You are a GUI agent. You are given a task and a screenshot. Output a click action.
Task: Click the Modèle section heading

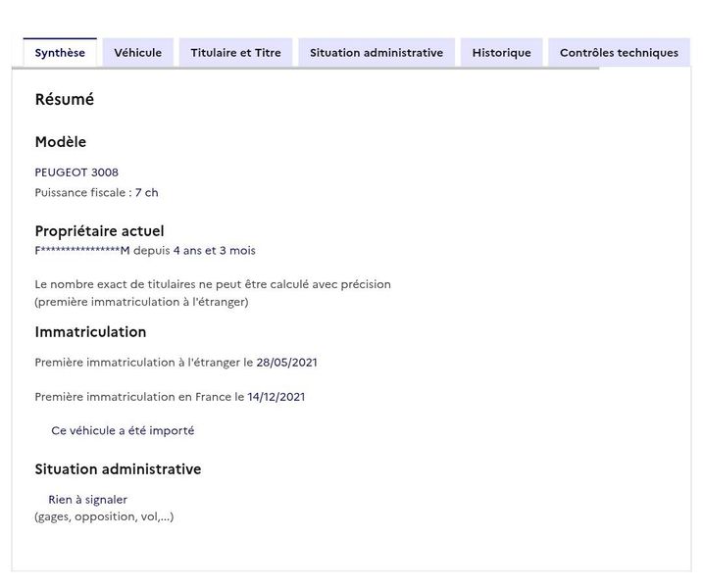pyautogui.click(x=61, y=142)
